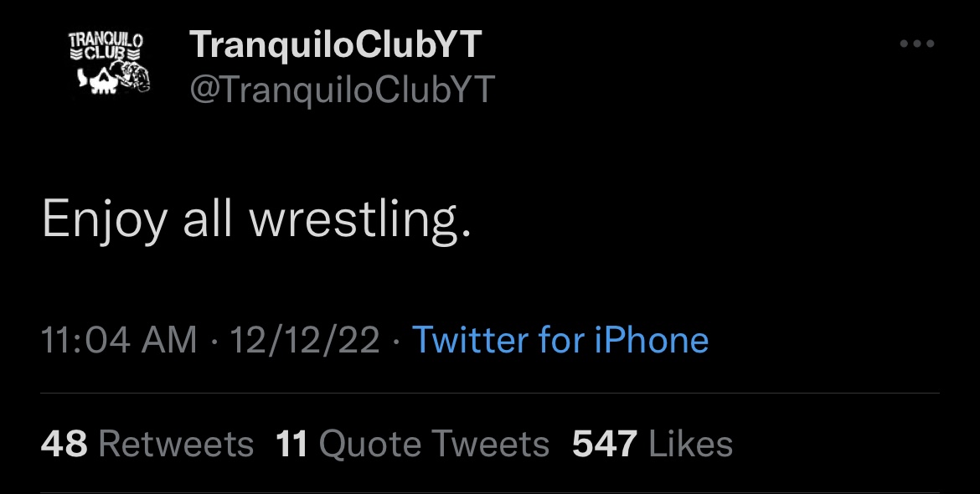The height and width of the screenshot is (494, 980).
Task: Click the 547 likes count number
Action: point(606,444)
